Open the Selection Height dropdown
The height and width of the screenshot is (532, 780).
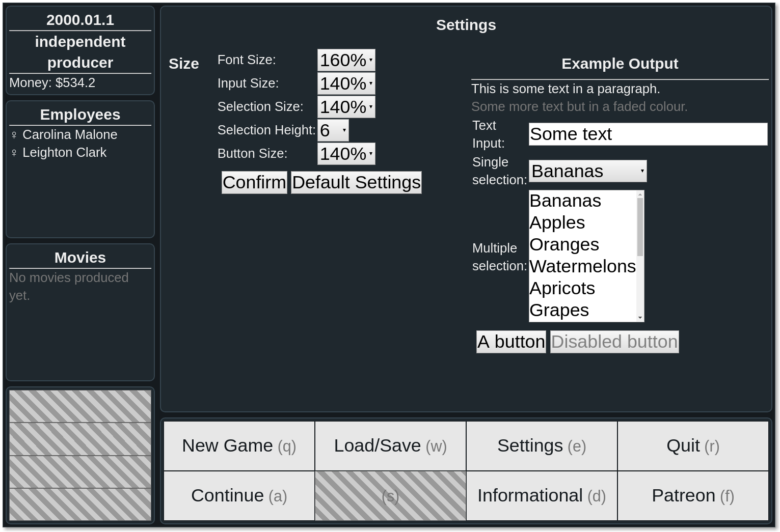pos(333,130)
